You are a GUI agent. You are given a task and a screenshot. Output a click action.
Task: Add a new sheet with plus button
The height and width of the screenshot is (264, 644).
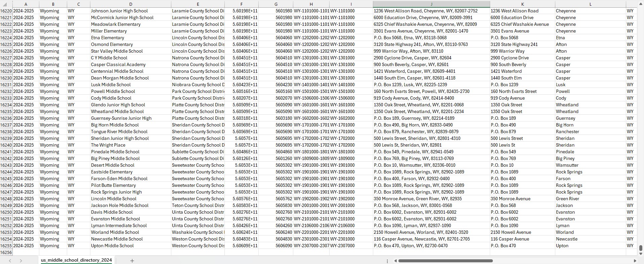click(x=132, y=261)
